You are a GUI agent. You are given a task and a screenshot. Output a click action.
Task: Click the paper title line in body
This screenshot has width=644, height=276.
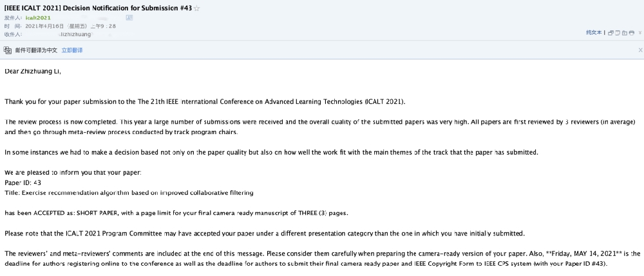tap(129, 193)
